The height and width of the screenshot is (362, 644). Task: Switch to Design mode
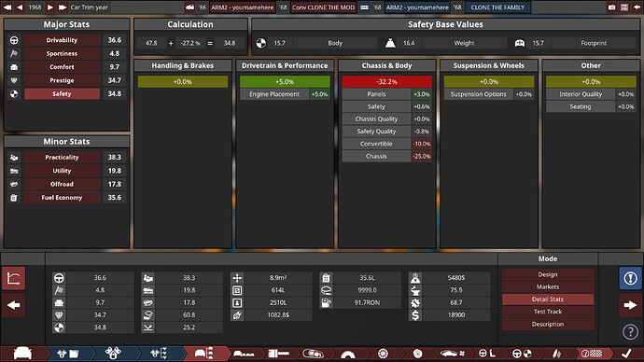point(548,274)
